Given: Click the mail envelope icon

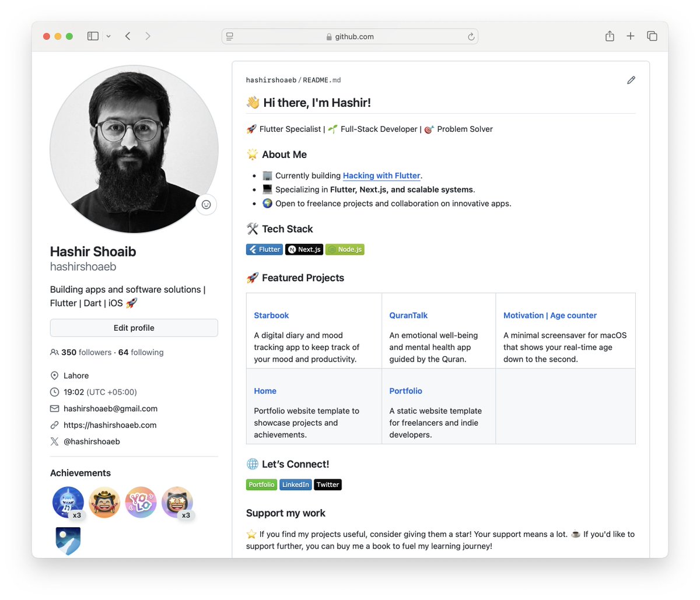Looking at the screenshot, I should [55, 409].
